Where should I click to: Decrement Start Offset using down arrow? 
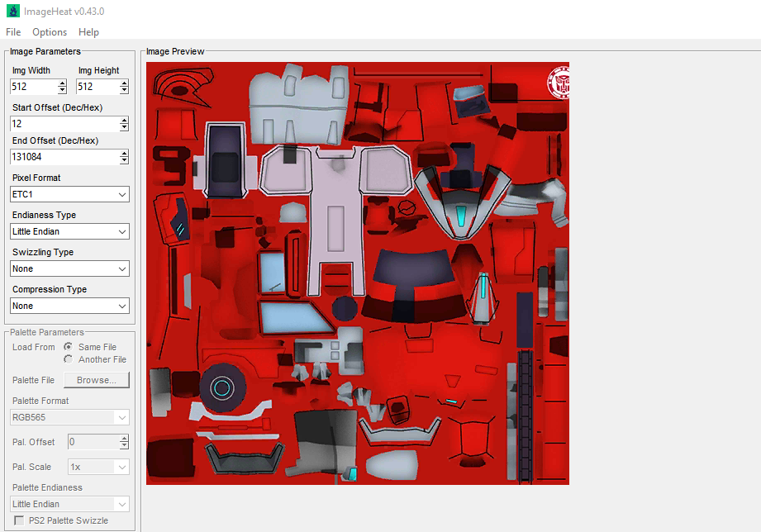click(124, 127)
